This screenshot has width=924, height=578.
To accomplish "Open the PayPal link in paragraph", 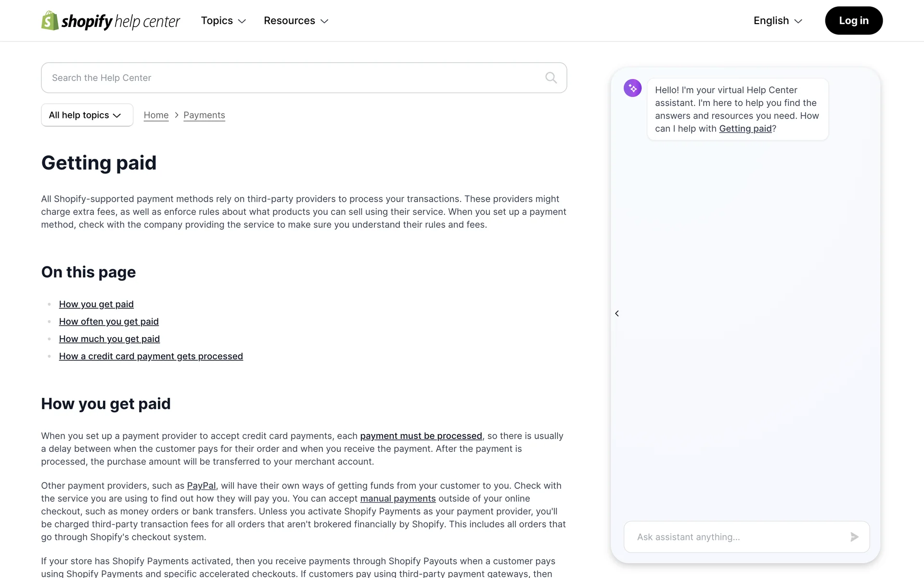I will tap(201, 486).
